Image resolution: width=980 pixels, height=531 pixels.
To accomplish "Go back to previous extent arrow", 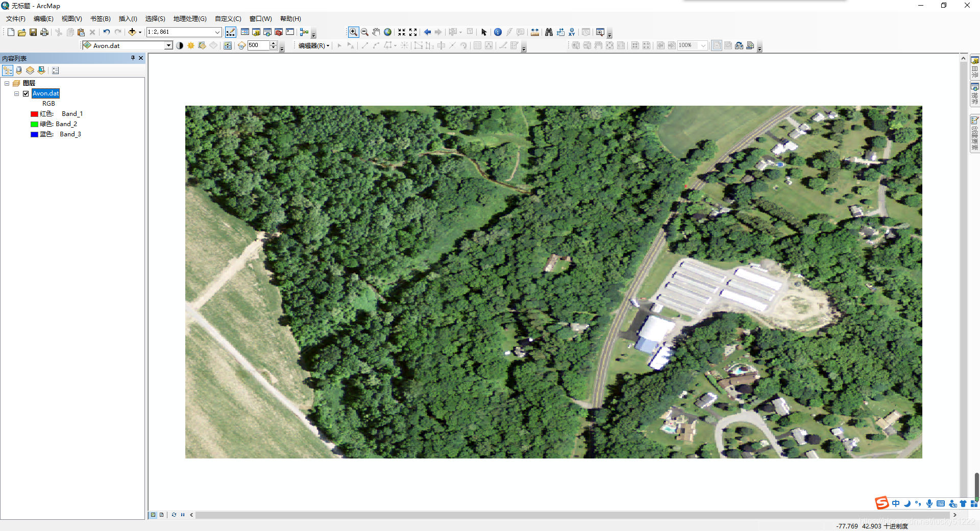I will (x=427, y=32).
